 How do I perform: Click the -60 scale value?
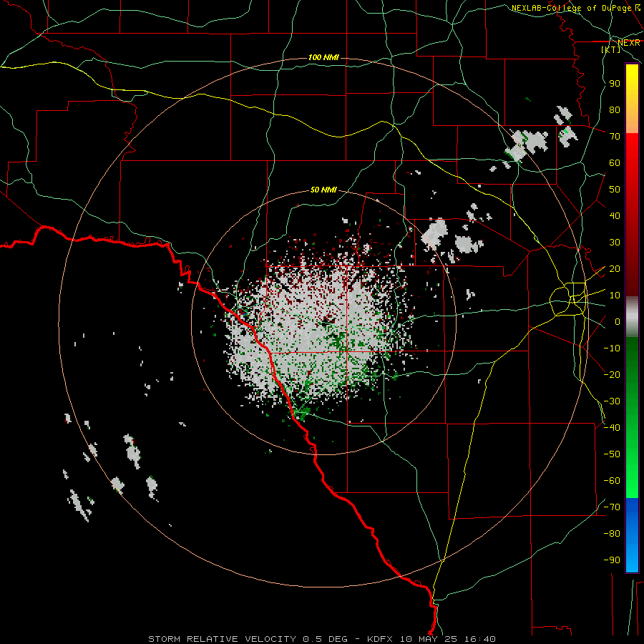point(612,481)
